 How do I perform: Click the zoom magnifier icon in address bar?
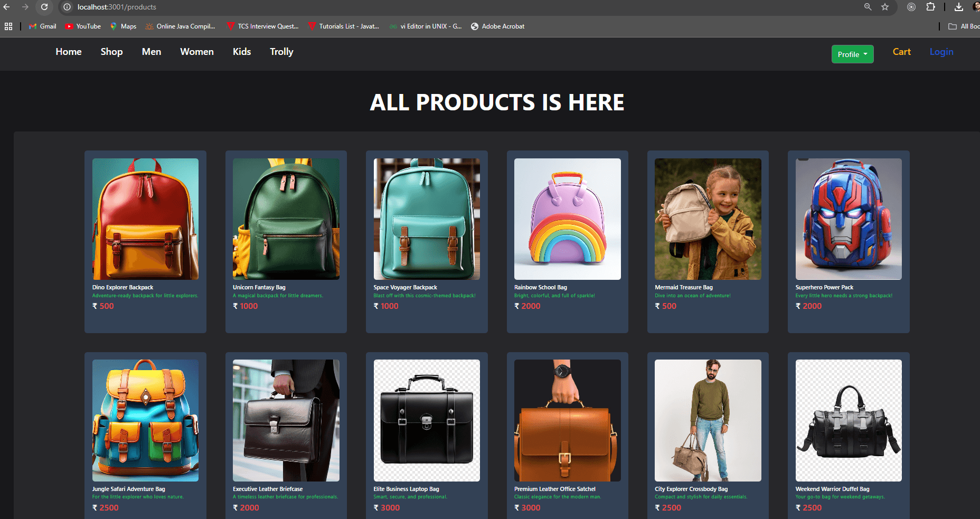coord(868,7)
